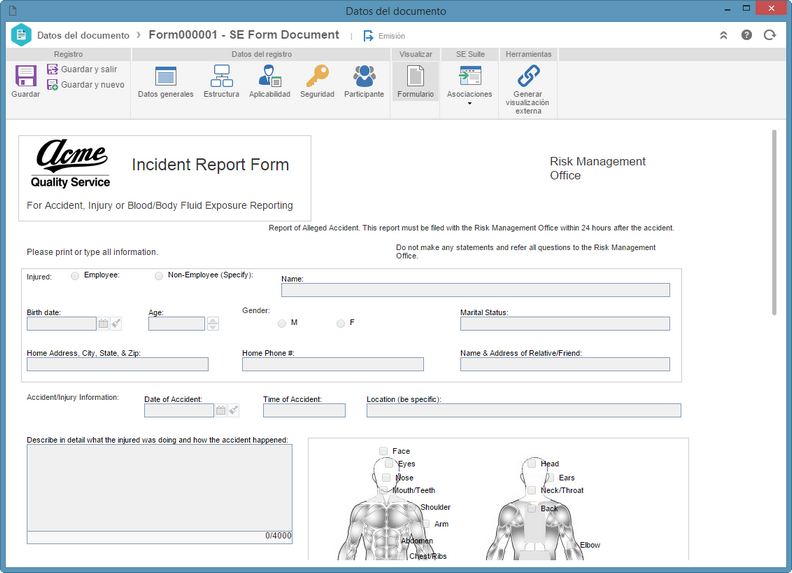
Task: Click the refresh icon in header
Action: click(x=770, y=35)
